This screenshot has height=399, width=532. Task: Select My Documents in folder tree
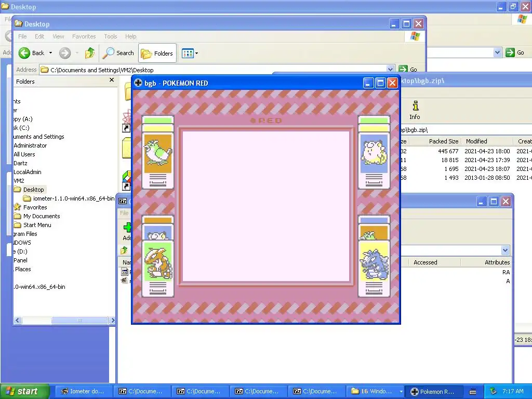pos(42,216)
